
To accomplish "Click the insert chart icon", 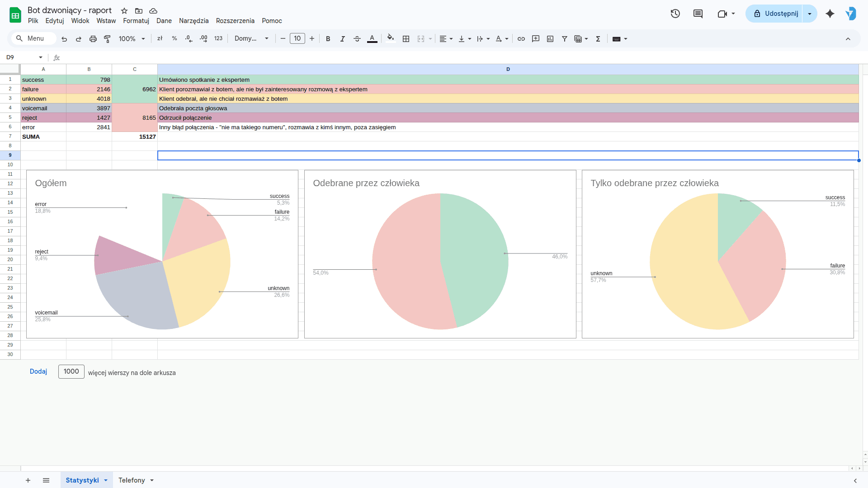I will 550,39.
